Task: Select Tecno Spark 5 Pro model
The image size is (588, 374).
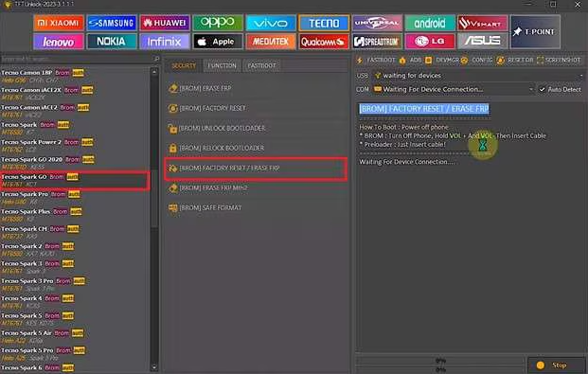Action: [75, 354]
